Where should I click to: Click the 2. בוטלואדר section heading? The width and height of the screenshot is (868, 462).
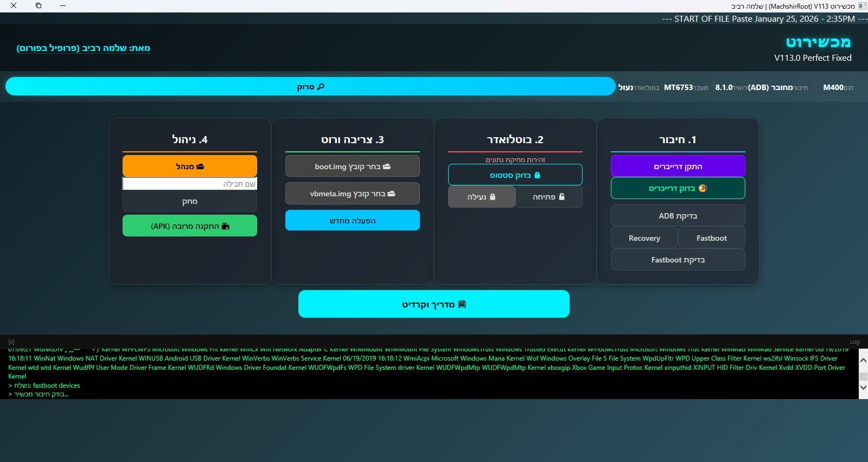tap(515, 139)
